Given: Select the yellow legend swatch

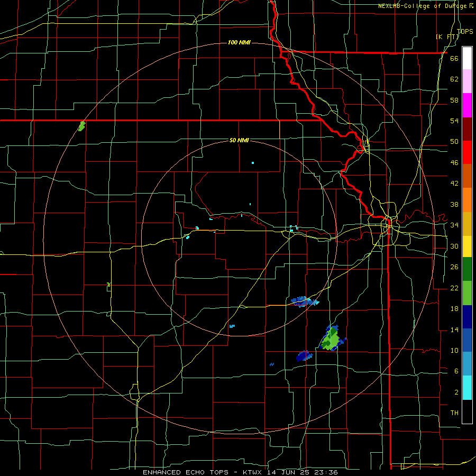Looking at the screenshot, I should (467, 246).
